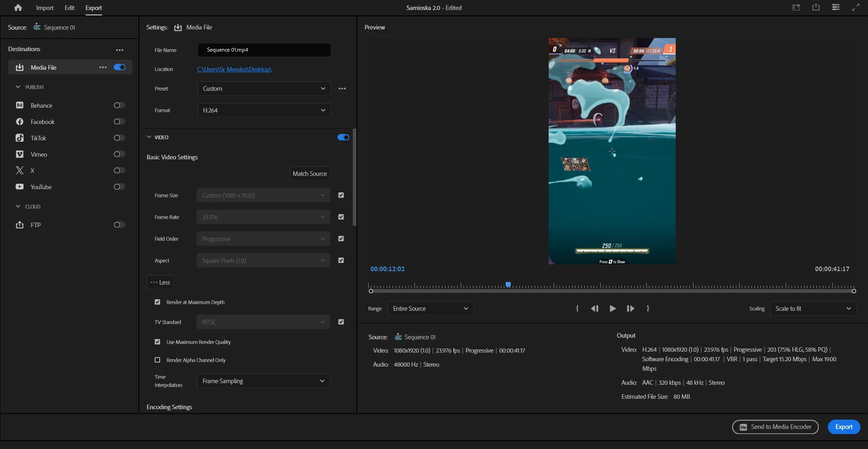Switch to the Import tab
Image resolution: width=868 pixels, height=449 pixels.
coord(45,8)
